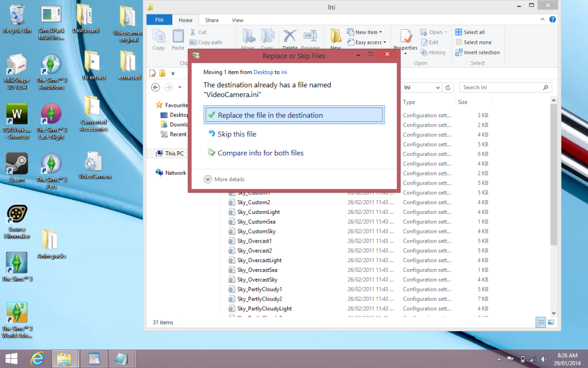
Task: Click the Size column header
Action: pyautogui.click(x=463, y=102)
